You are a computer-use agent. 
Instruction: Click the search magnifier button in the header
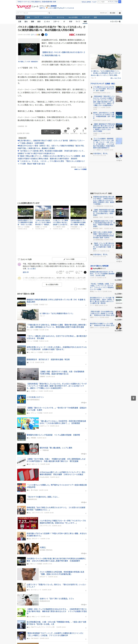pos(49,13)
